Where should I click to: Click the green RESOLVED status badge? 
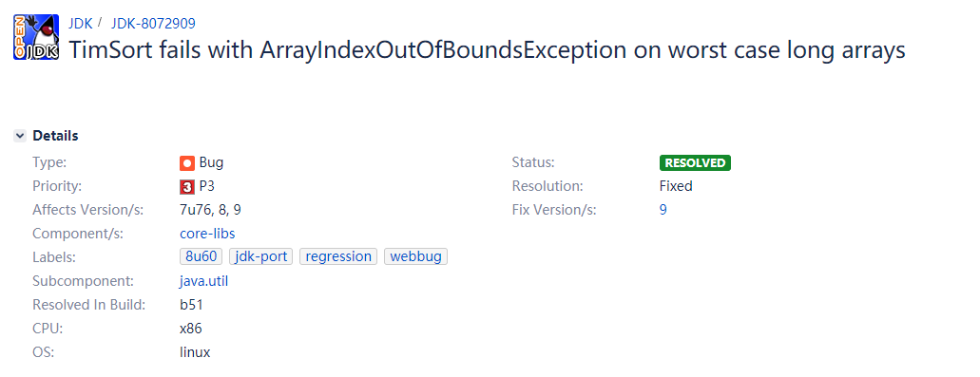coord(695,163)
